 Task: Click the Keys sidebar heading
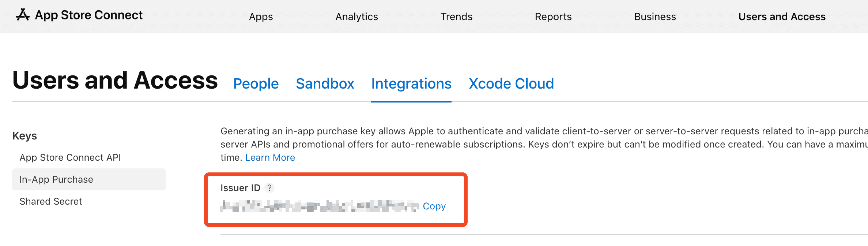click(x=24, y=136)
